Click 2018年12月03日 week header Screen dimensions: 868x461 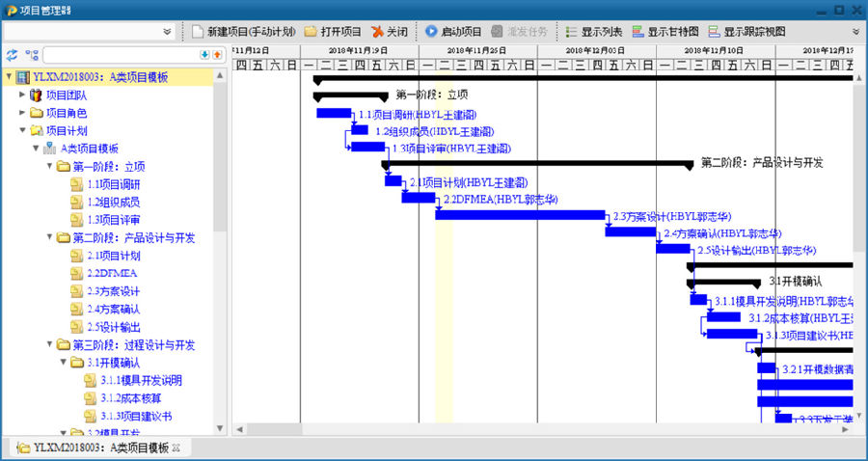coord(597,50)
